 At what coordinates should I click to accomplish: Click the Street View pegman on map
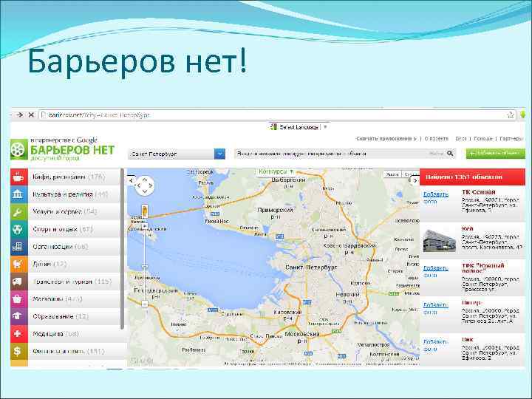click(145, 211)
